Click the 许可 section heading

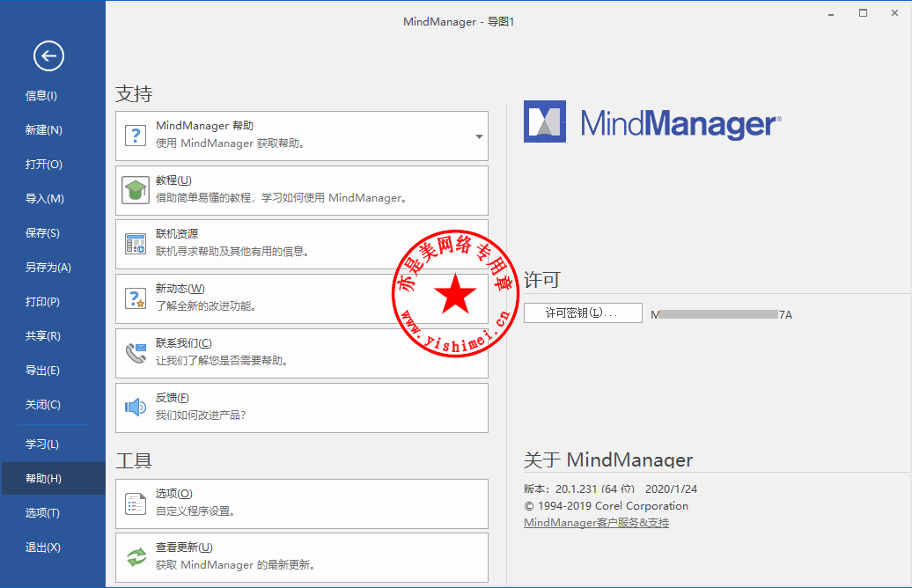point(542,280)
